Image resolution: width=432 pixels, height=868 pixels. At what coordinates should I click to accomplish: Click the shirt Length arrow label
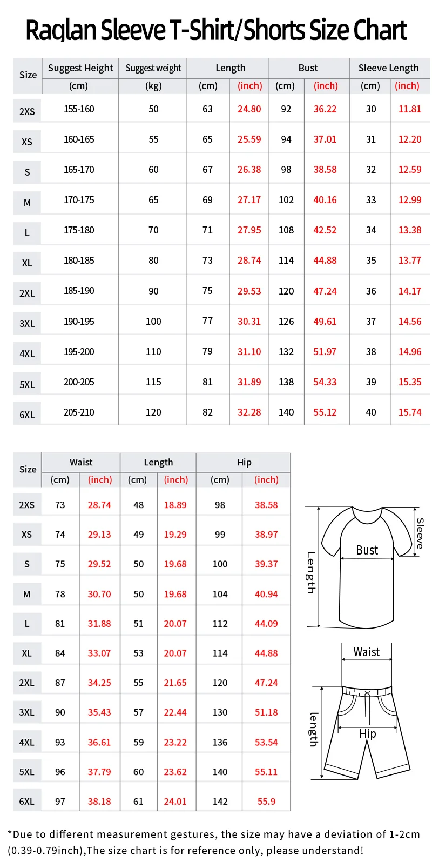point(311,572)
